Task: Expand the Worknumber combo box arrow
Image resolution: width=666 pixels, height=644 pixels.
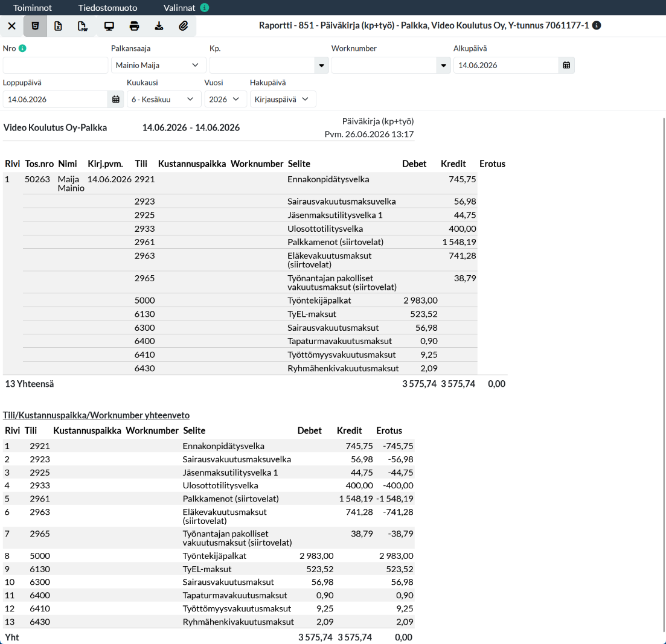Action: 443,65
